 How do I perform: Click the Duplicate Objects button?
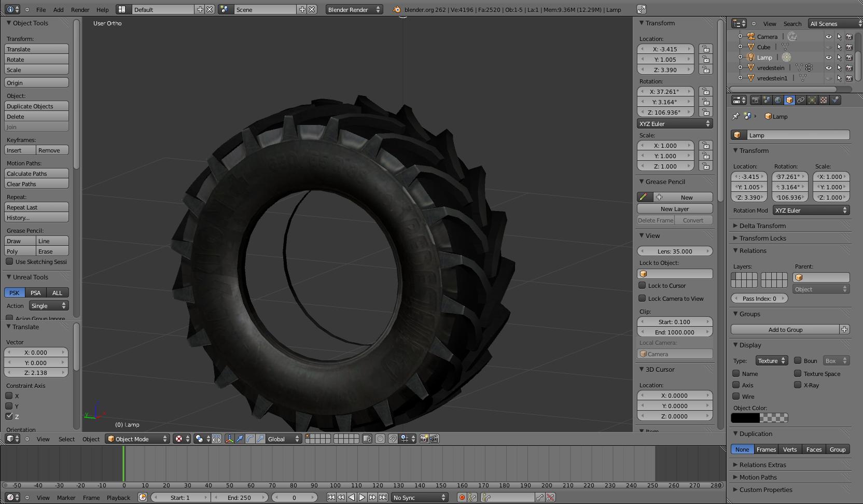36,106
